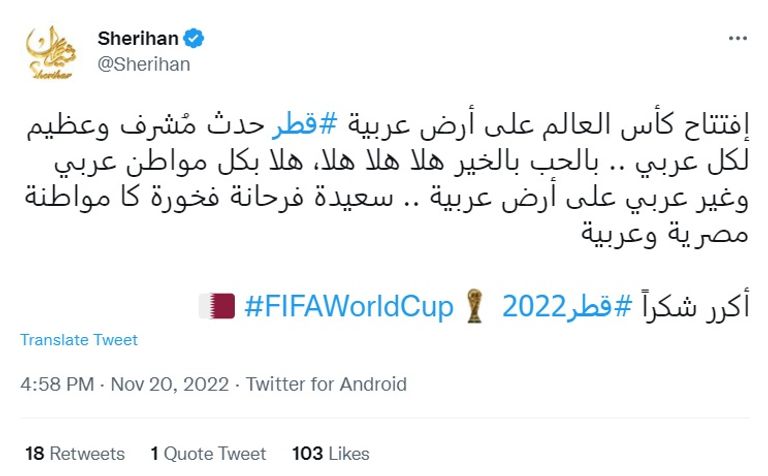Open the #FIFAWorldCup hashtag
Image resolution: width=768 pixels, height=476 pixels.
coord(348,306)
